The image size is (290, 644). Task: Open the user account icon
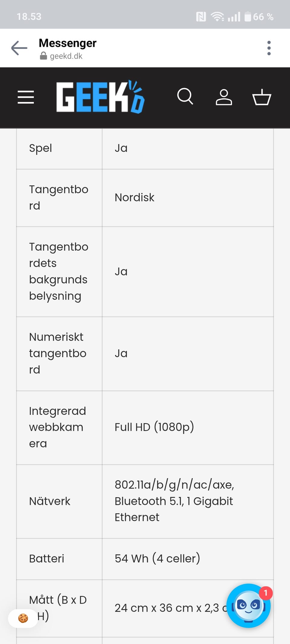(x=224, y=97)
